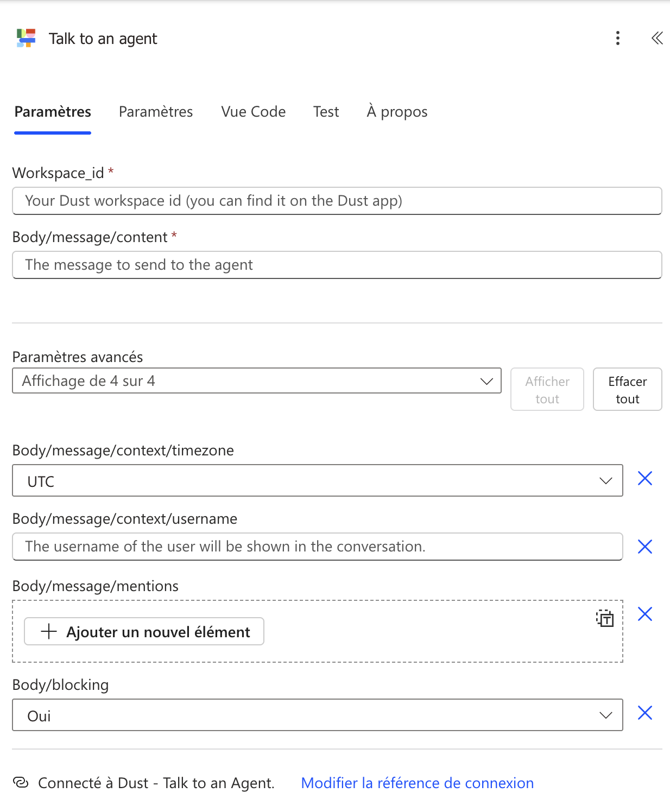Click the Workspace_id input field

337,201
